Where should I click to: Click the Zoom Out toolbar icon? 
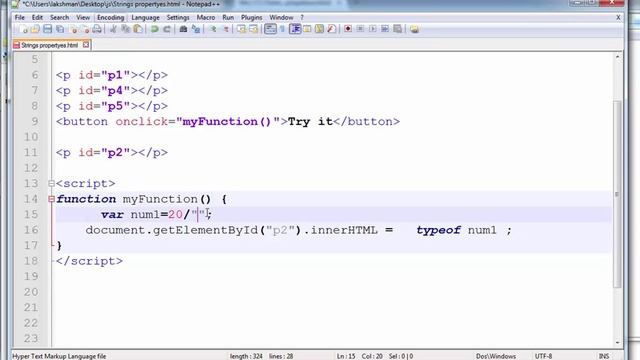225,29
